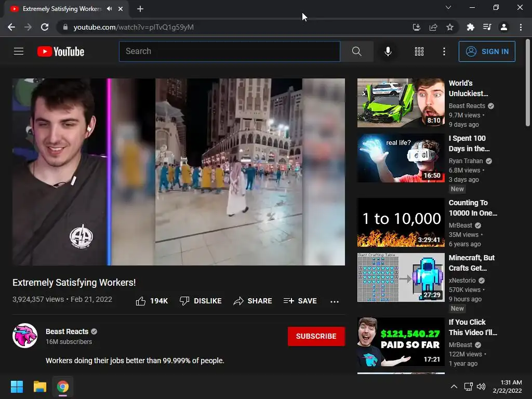Click title Minecraft, But Crafts Get

click(x=472, y=262)
